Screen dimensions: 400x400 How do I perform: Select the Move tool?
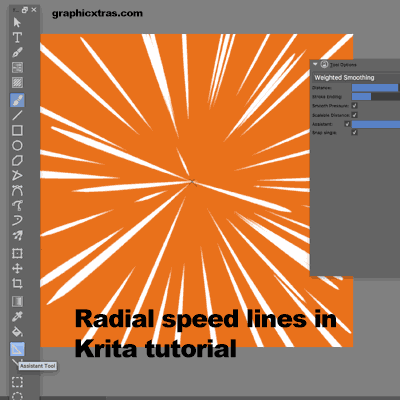(x=17, y=268)
